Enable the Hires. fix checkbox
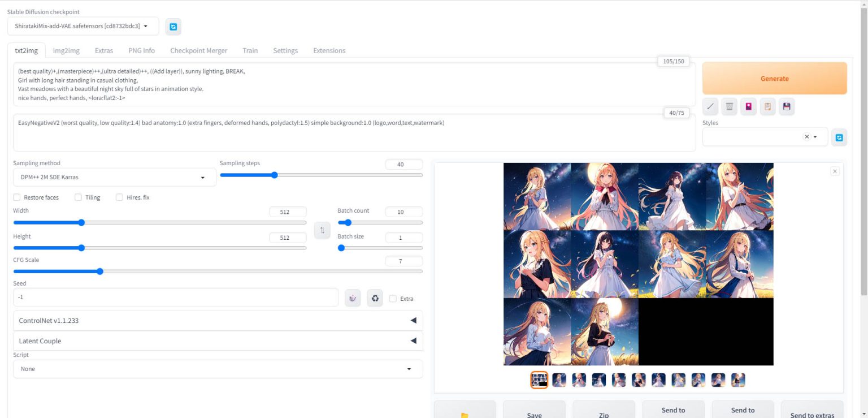The image size is (868, 418). [119, 197]
